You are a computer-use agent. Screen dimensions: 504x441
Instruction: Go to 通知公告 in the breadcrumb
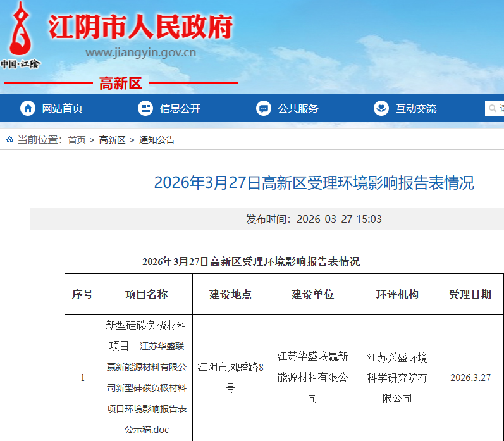tap(157, 140)
